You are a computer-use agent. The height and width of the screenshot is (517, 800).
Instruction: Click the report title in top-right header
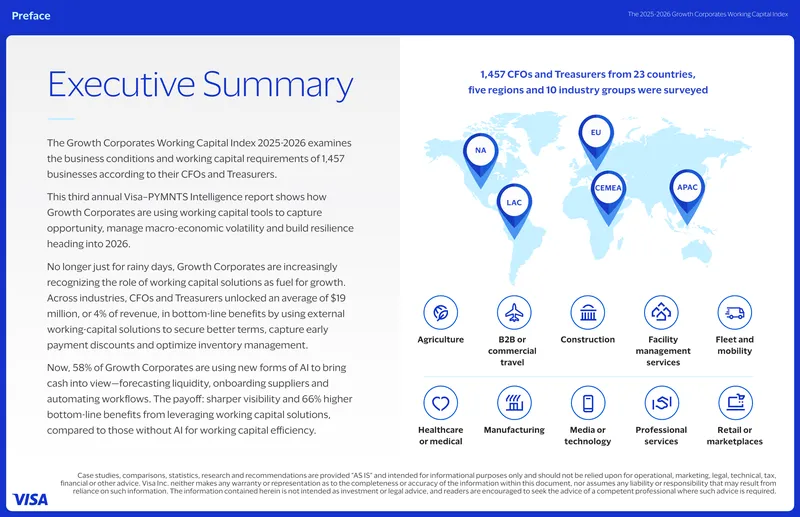click(x=708, y=14)
